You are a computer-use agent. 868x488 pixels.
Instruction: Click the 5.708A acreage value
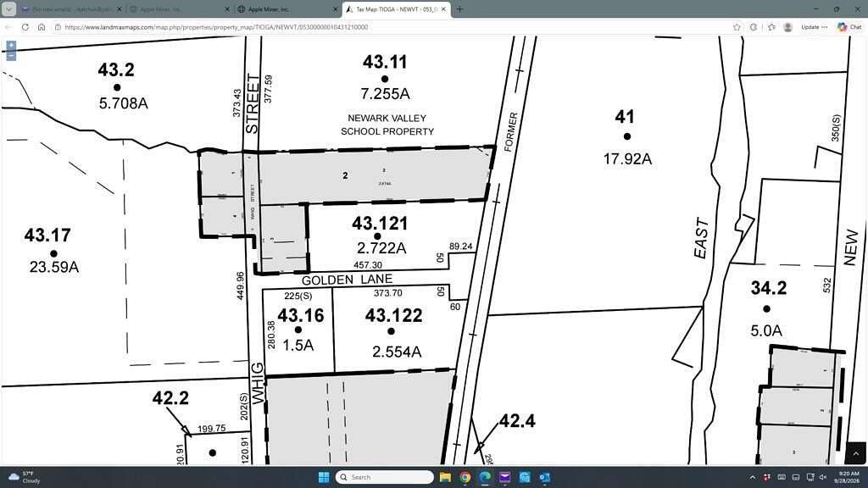(x=124, y=103)
